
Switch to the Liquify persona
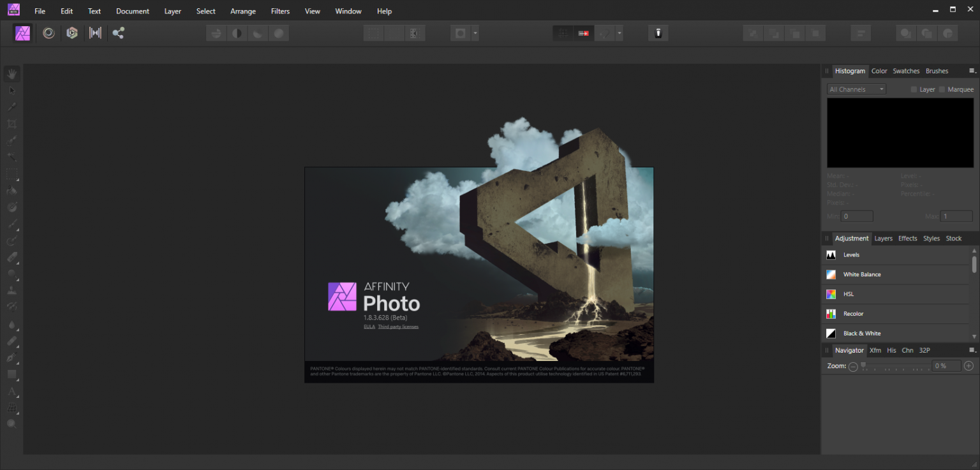48,33
